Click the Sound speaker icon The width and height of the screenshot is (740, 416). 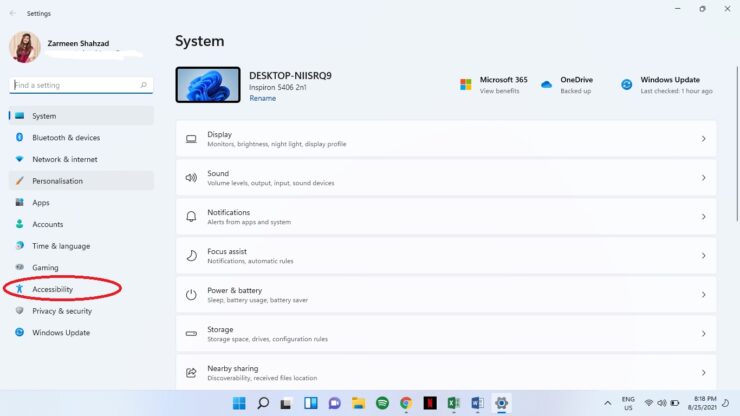pyautogui.click(x=191, y=178)
